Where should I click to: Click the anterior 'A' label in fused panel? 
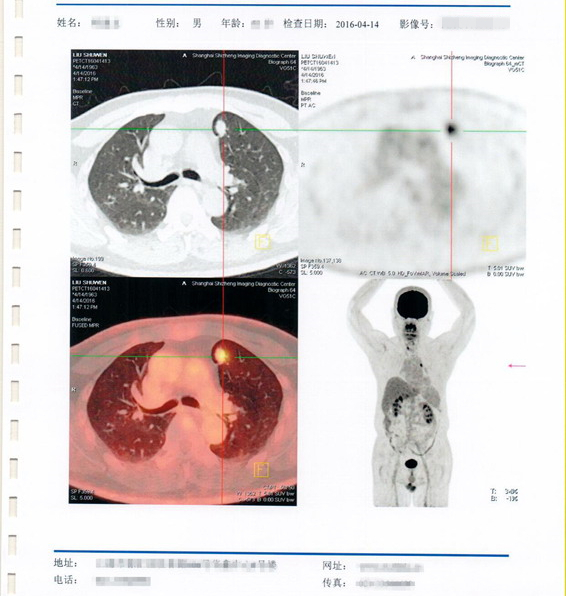pos(184,284)
